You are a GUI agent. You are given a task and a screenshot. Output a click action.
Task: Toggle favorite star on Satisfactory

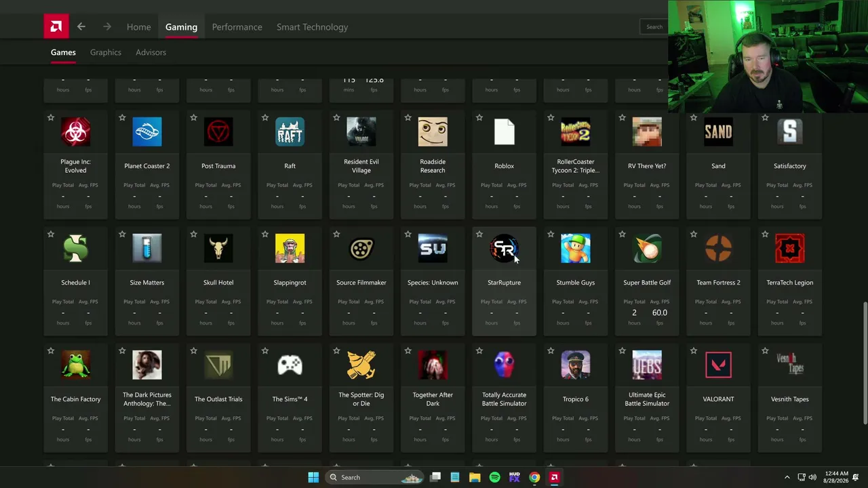point(765,118)
